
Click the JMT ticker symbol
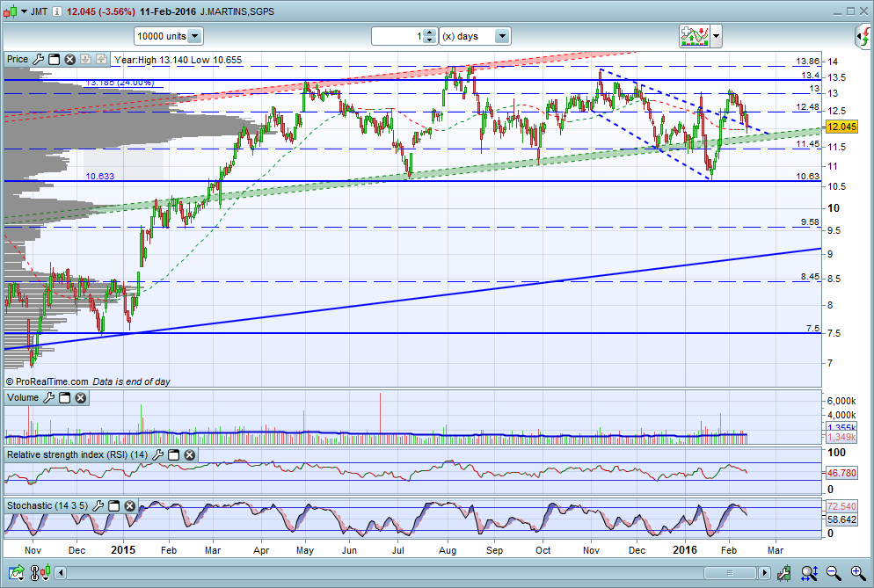point(39,11)
